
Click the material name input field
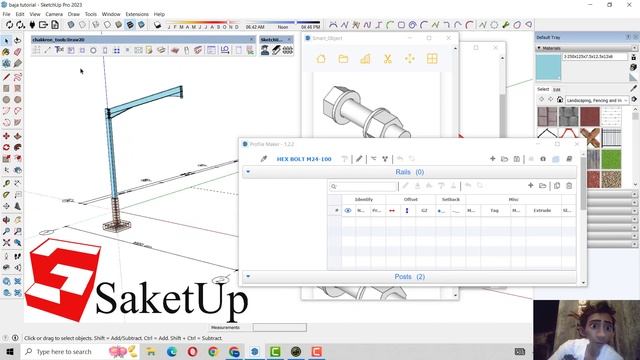pyautogui.click(x=595, y=57)
